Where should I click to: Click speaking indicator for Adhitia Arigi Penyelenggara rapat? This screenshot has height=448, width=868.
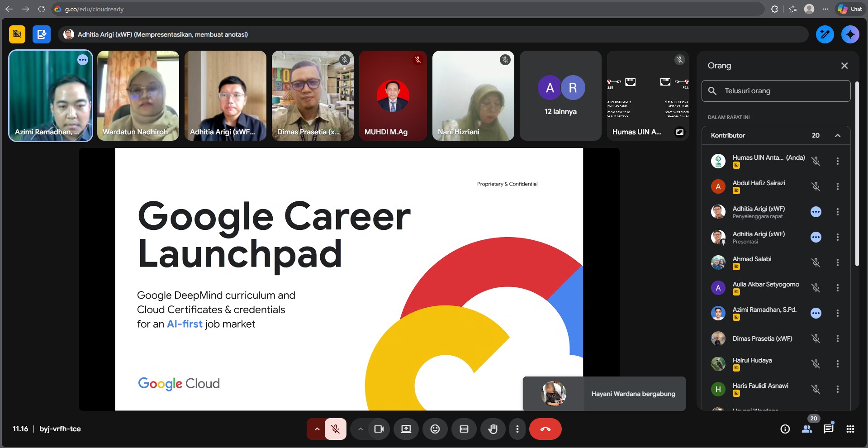[816, 212]
